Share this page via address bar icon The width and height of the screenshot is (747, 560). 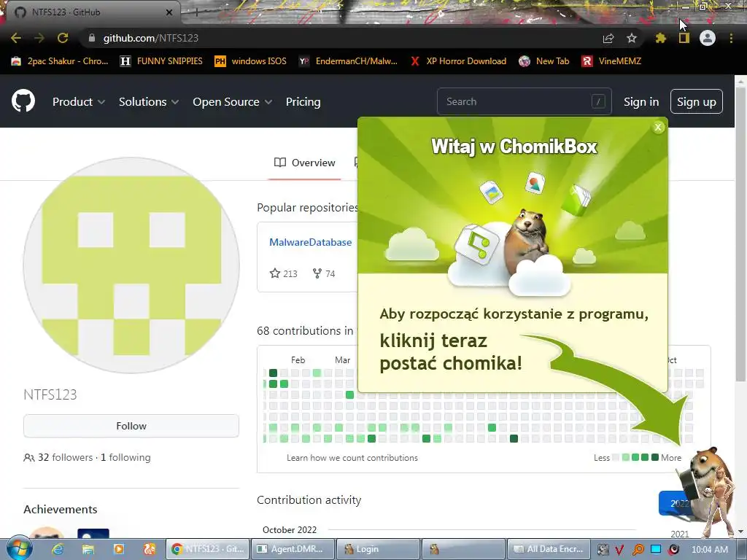click(x=608, y=38)
